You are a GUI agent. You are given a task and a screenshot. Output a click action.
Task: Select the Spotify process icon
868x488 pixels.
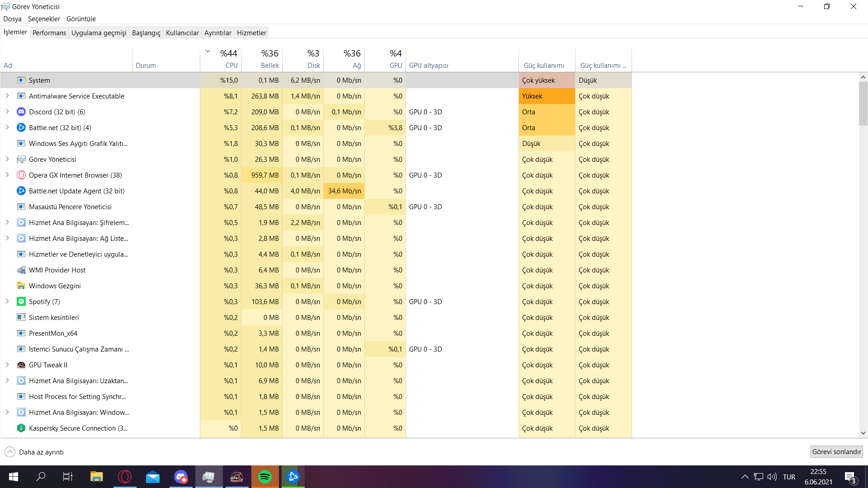pyautogui.click(x=21, y=301)
